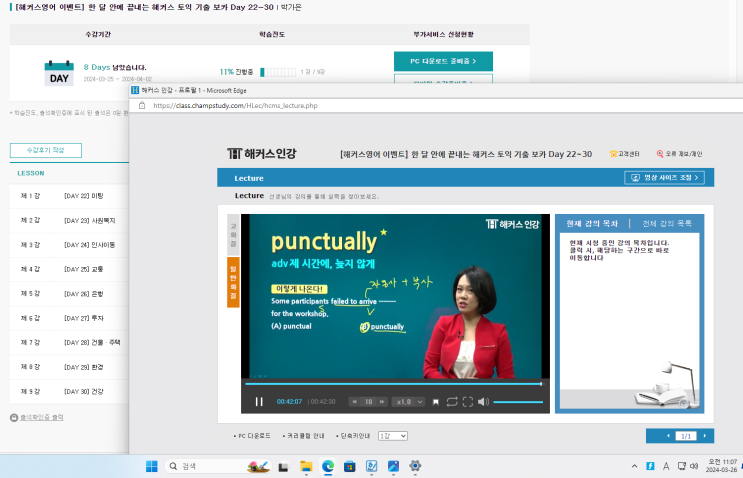Enter fullscreen video mode

click(468, 402)
